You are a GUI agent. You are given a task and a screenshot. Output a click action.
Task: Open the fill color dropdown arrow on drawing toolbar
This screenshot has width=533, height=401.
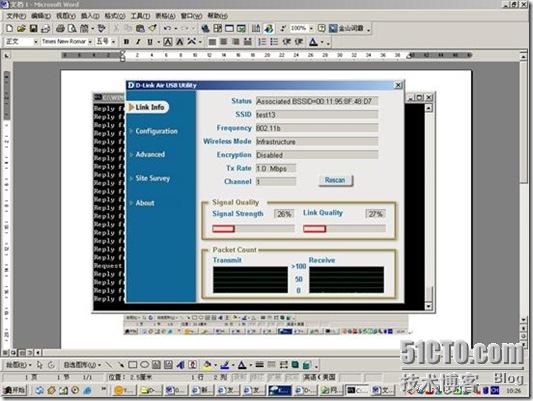pyautogui.click(x=216, y=365)
